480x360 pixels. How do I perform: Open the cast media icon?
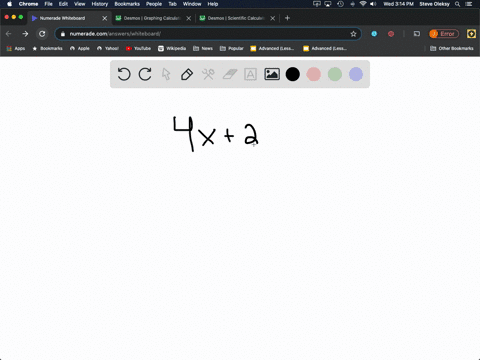pyautogui.click(x=417, y=34)
